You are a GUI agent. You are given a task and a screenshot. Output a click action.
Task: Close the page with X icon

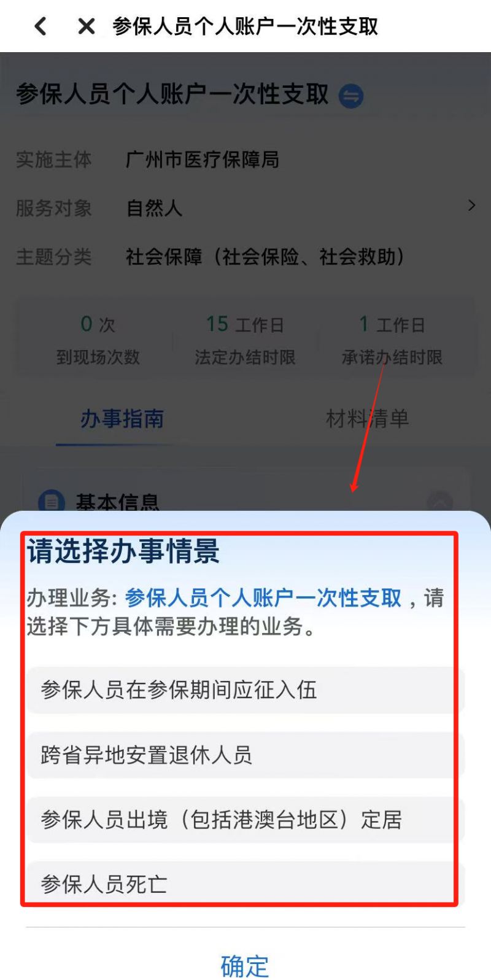(87, 26)
